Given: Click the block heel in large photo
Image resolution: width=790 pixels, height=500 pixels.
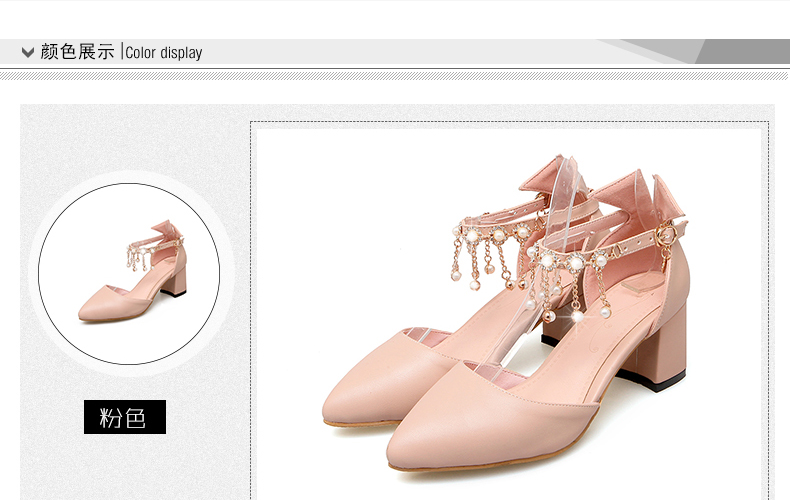Looking at the screenshot, I should [x=662, y=345].
